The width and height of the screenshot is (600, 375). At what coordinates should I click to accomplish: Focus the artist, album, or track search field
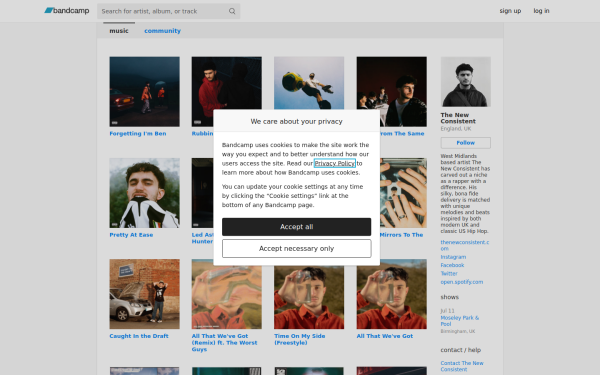pos(168,11)
